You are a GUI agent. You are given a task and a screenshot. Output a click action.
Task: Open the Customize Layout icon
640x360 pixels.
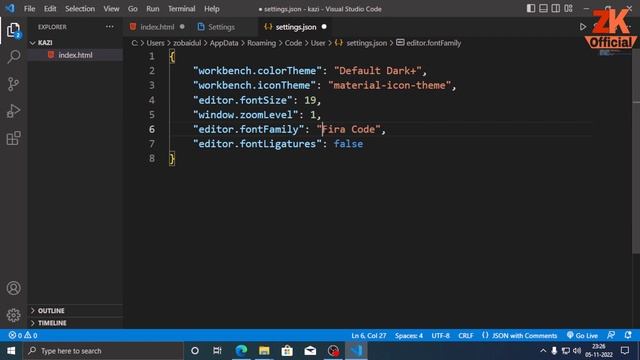pos(568,9)
